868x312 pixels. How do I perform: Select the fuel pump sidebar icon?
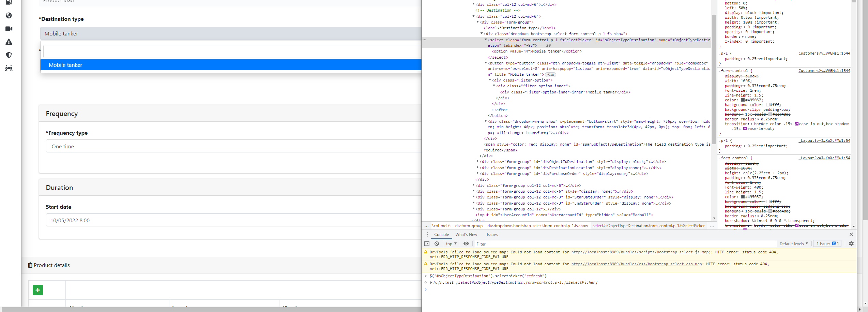coord(9,3)
